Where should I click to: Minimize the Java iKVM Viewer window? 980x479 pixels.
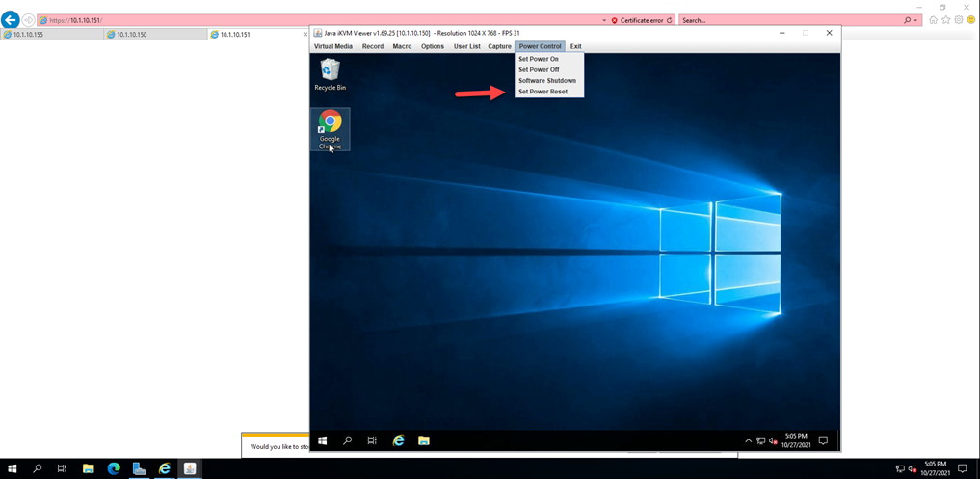click(783, 33)
